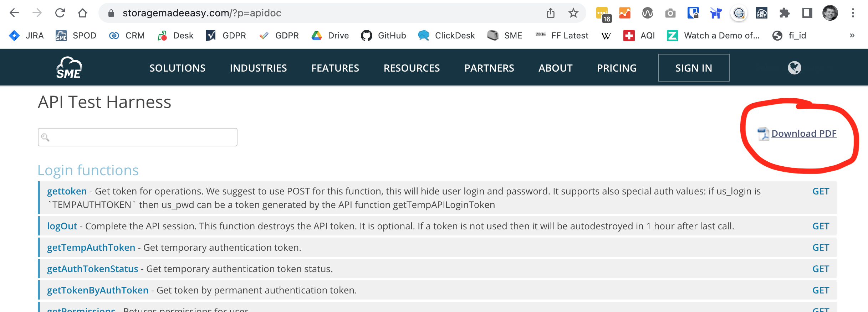Screen dimensions: 868x312
Task: Open the browser home page
Action: coord(83,13)
